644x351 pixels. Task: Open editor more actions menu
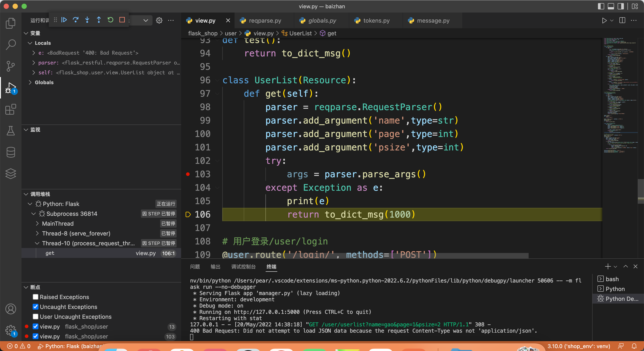(633, 20)
